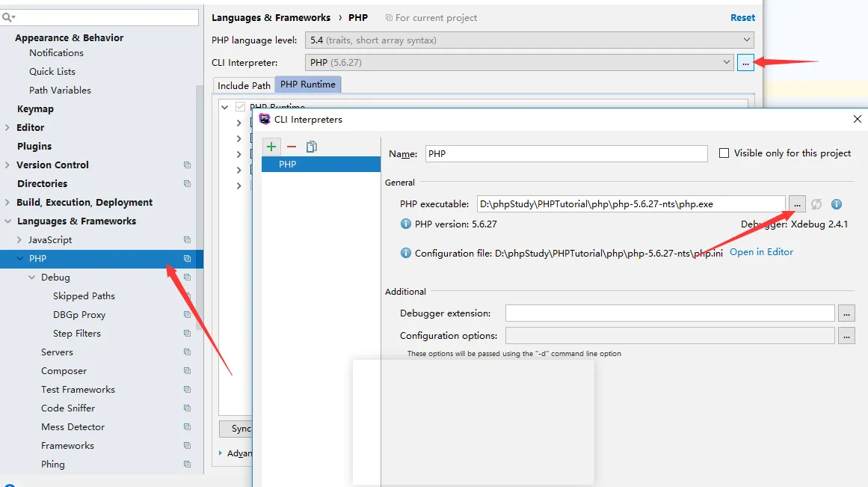Expand the JavaScript settings node
This screenshot has height=487, width=868.
pos(19,240)
